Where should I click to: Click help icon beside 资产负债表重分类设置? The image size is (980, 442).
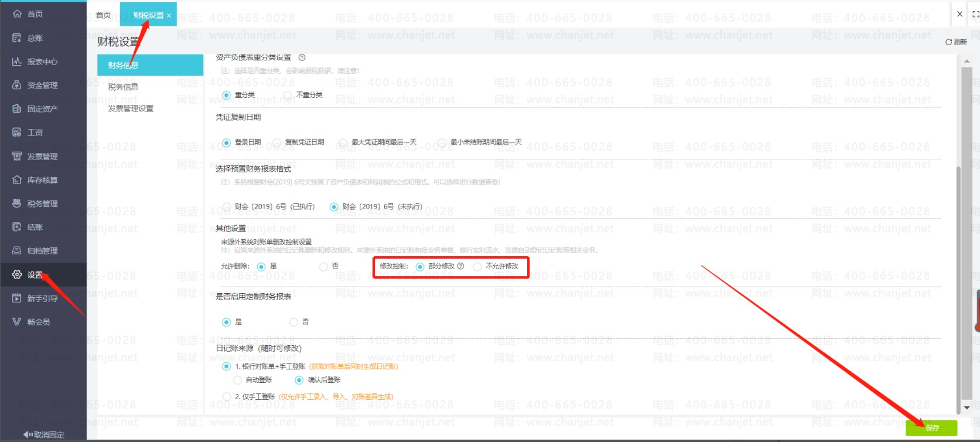tap(302, 57)
